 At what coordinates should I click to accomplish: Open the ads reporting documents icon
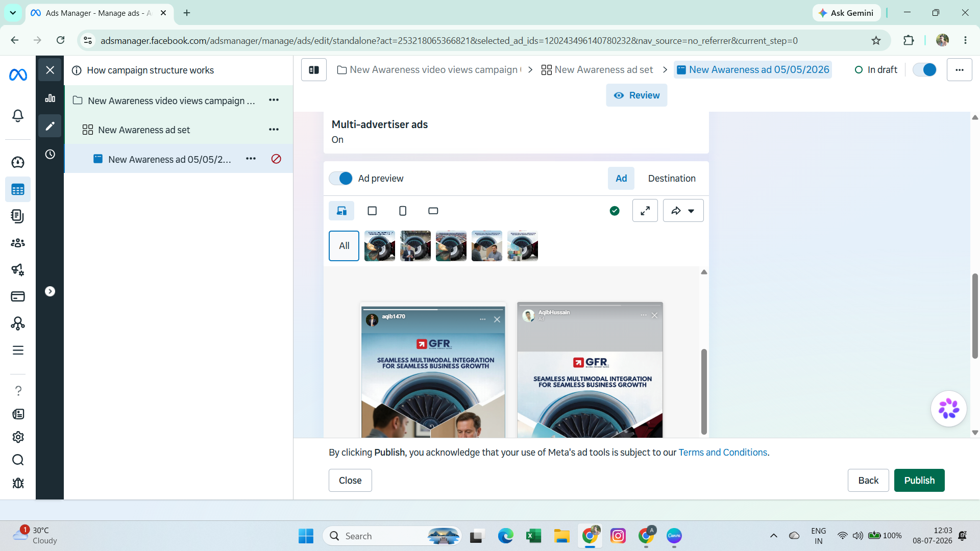pos(18,216)
